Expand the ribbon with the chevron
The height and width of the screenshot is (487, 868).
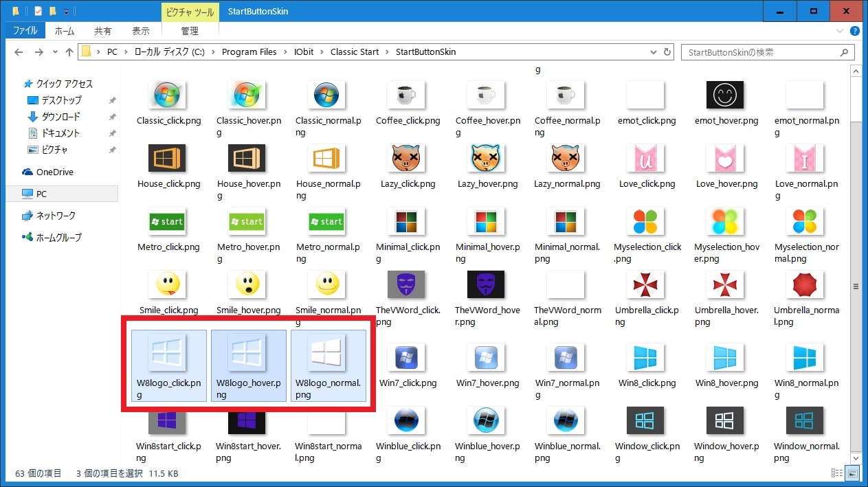(x=841, y=31)
